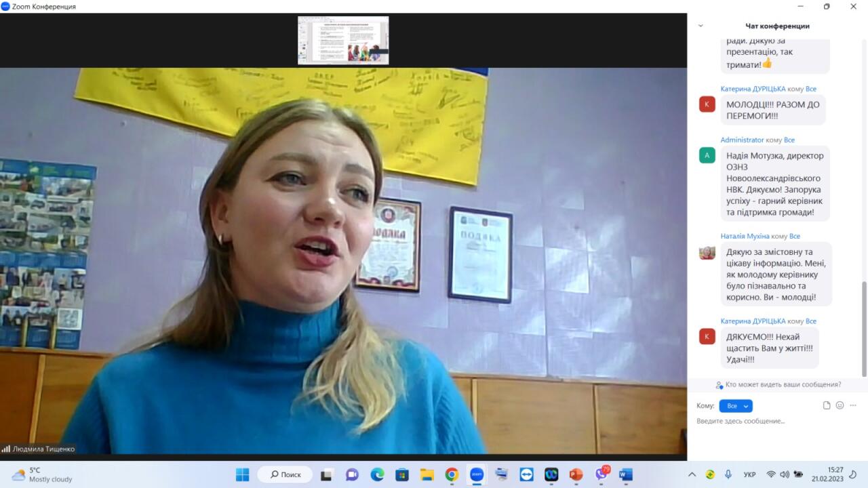Open Google Chrome from the taskbar
Image resolution: width=868 pixels, height=488 pixels.
(x=452, y=474)
